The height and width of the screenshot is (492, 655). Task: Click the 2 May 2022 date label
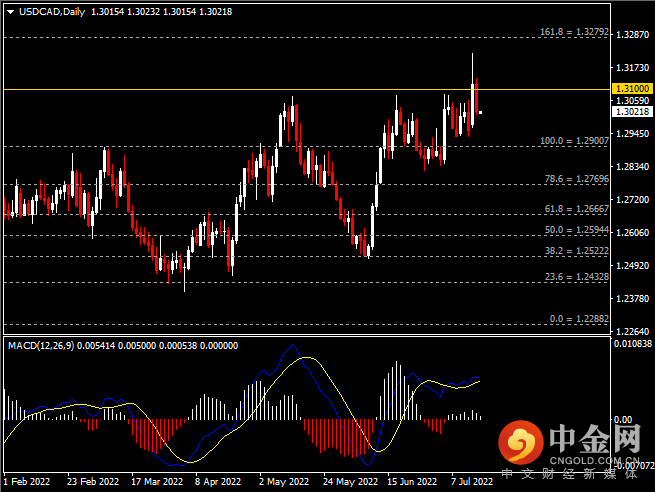[284, 482]
